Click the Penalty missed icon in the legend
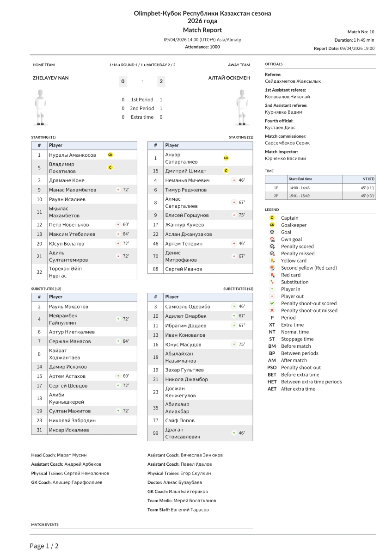This screenshot has height=555, width=392. tap(272, 253)
